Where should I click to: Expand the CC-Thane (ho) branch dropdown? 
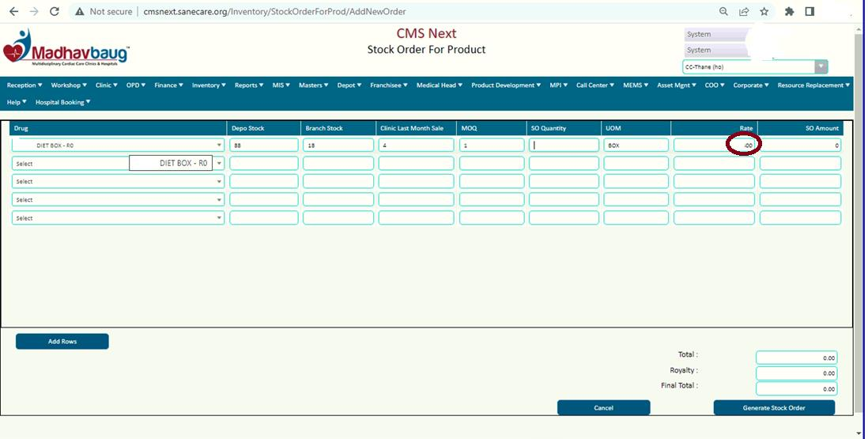pyautogui.click(x=821, y=67)
